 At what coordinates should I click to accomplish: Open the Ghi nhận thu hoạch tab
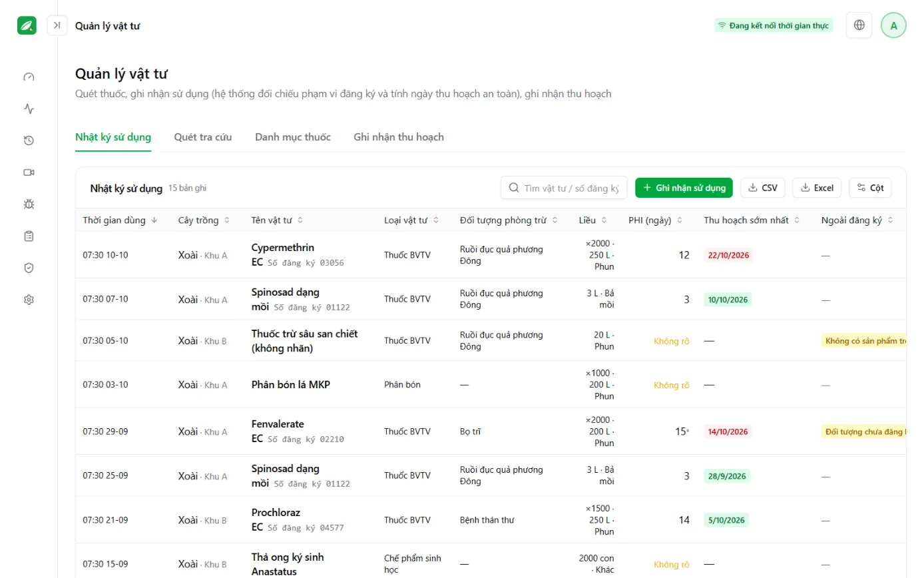(x=399, y=137)
